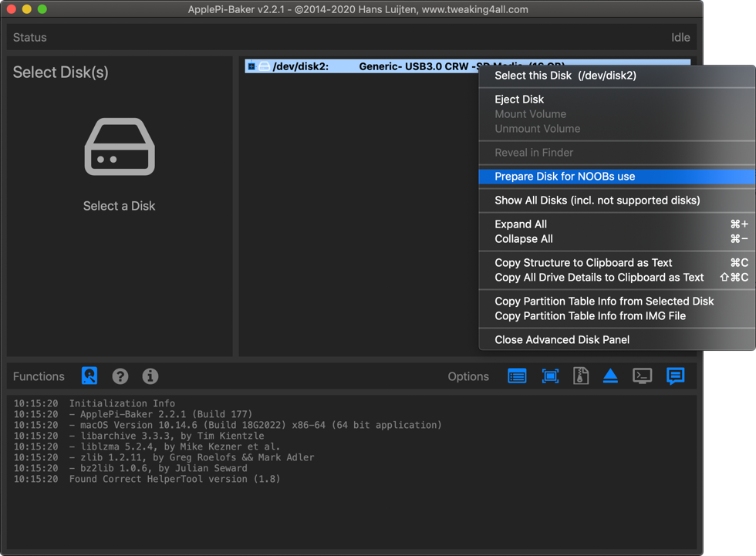Toggle the expand partition screen option icon
The width and height of the screenshot is (756, 556).
click(x=550, y=376)
